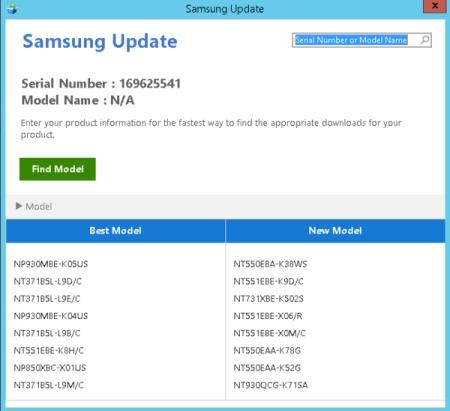Open model NP850XBC-X01US
The height and width of the screenshot is (411, 450).
click(50, 368)
